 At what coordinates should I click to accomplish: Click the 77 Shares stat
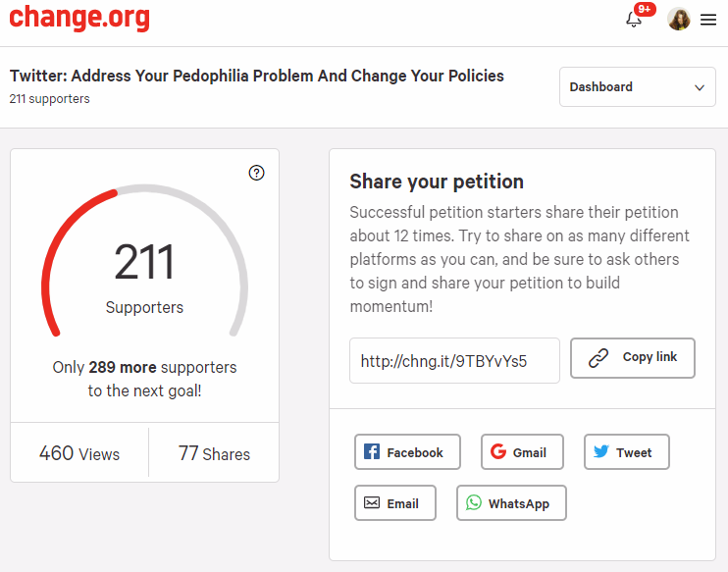pyautogui.click(x=214, y=453)
